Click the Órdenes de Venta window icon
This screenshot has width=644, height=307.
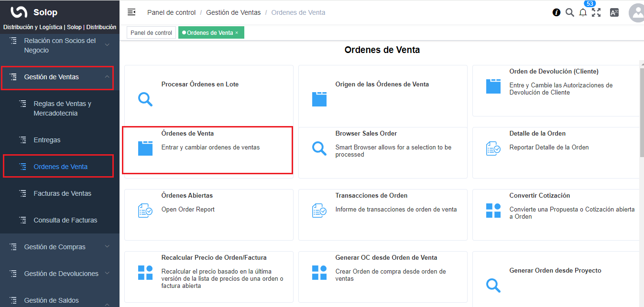[x=145, y=148]
